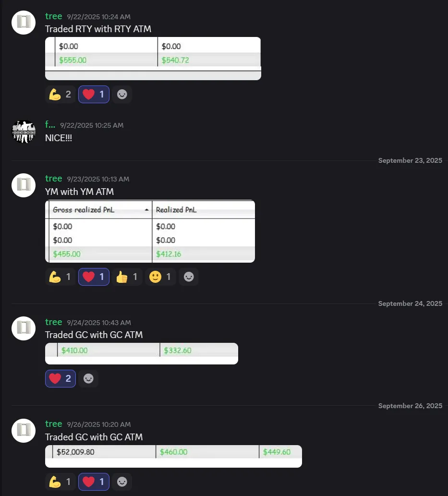Click the truncated username above NICE!!!

pos(50,125)
